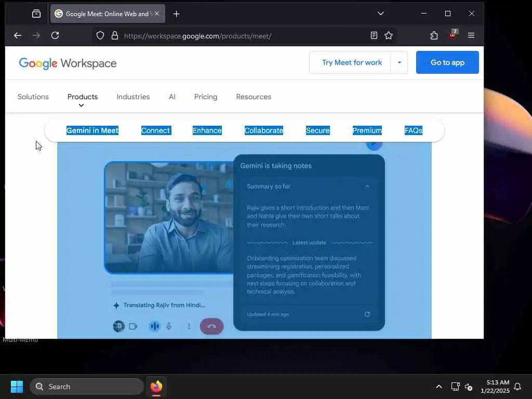The height and width of the screenshot is (399, 532).
Task: Open the three-dot more options
Action: (189, 326)
